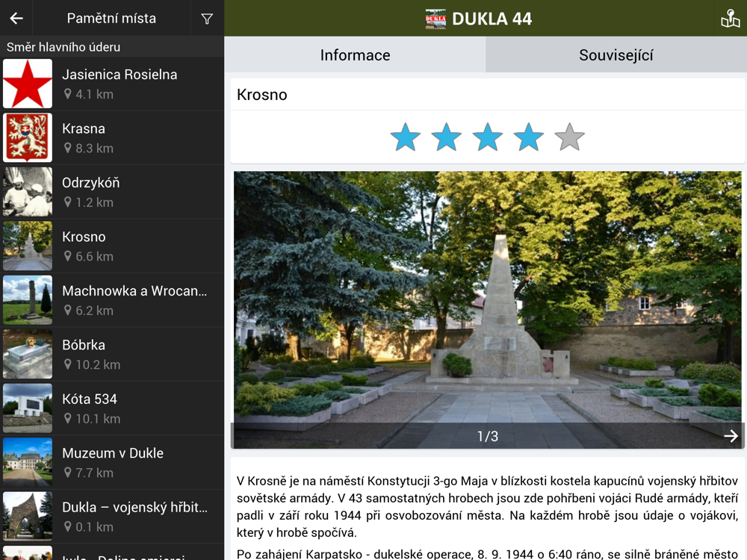747x560 pixels.
Task: Switch to the Související tab
Action: (616, 55)
